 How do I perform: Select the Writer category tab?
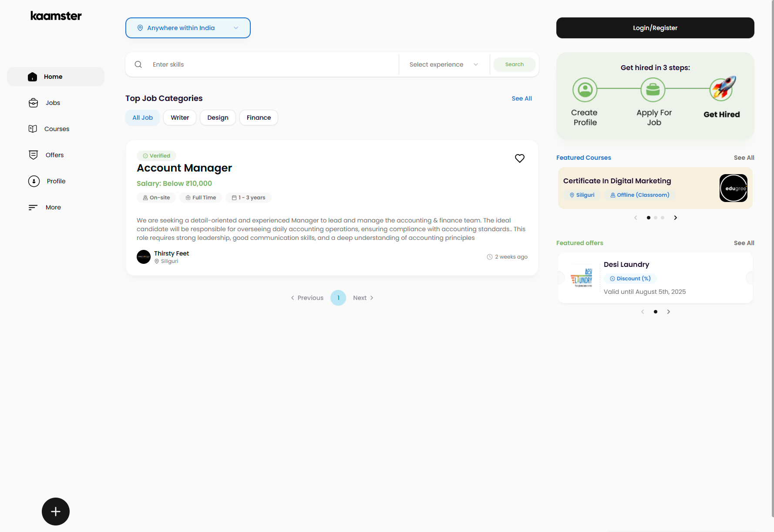click(x=180, y=118)
